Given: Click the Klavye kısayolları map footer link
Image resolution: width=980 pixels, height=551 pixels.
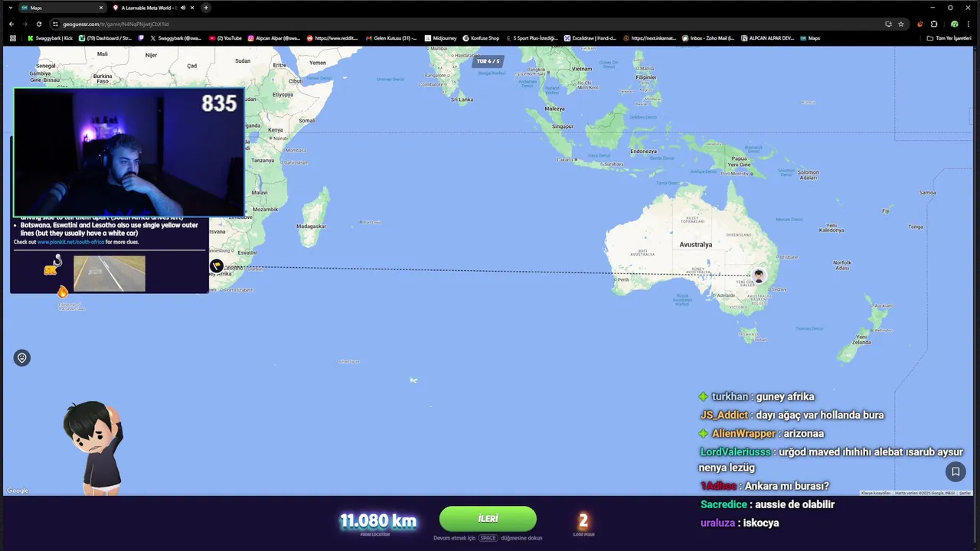Looking at the screenshot, I should pyautogui.click(x=876, y=493).
